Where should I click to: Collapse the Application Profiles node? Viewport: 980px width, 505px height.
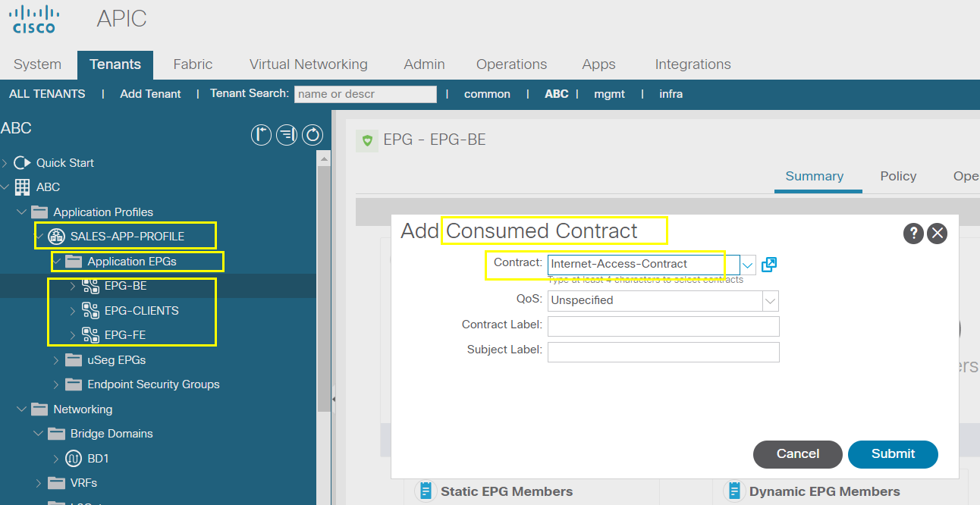(22, 212)
